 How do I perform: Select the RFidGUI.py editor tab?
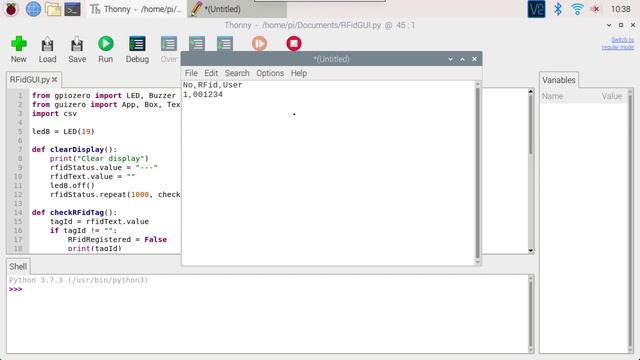coord(29,80)
